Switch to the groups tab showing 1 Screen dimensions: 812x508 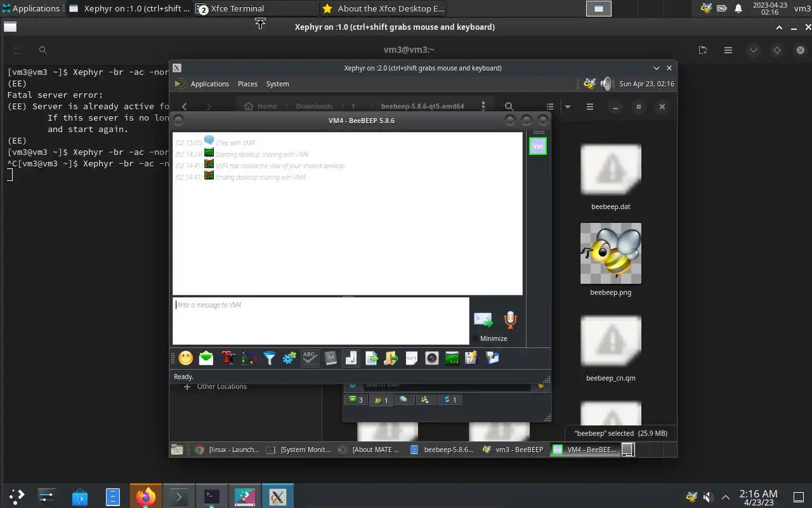(381, 400)
